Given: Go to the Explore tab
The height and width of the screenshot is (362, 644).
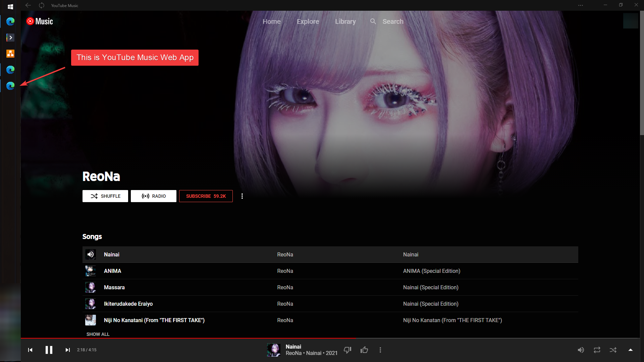Looking at the screenshot, I should [308, 21].
